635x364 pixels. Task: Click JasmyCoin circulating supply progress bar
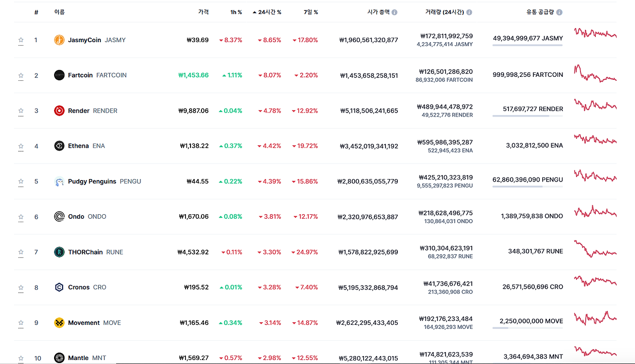click(x=527, y=45)
